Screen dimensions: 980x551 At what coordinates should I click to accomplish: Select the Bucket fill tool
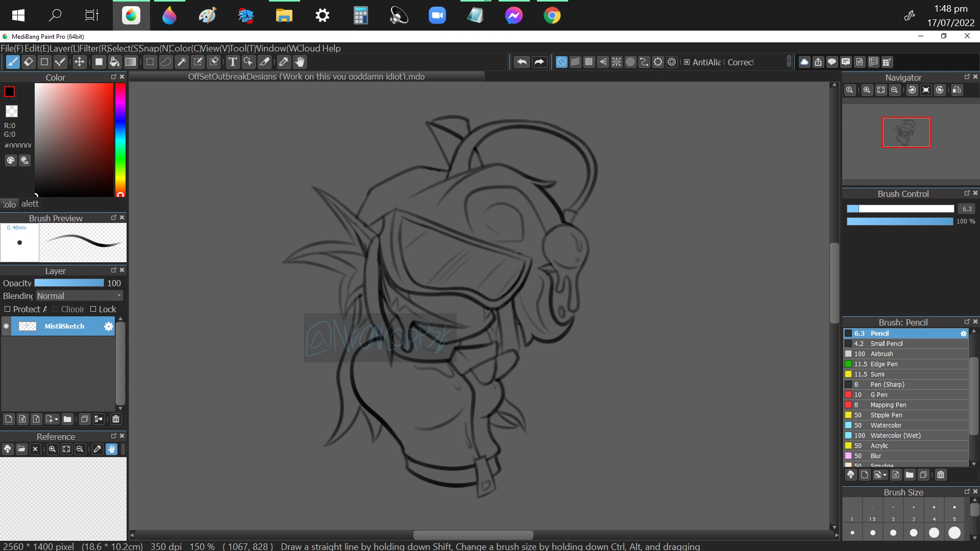coord(114,62)
